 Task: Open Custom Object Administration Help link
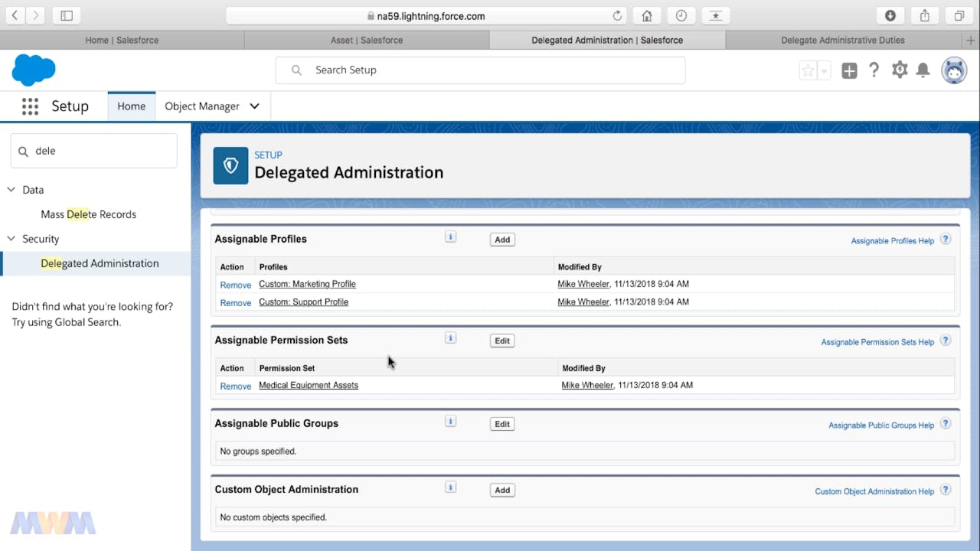[874, 491]
